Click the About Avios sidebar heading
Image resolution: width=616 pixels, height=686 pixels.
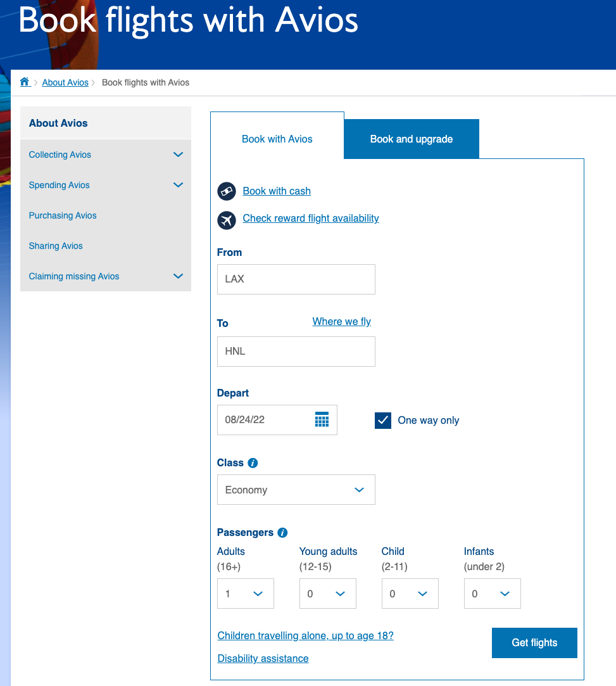[58, 124]
